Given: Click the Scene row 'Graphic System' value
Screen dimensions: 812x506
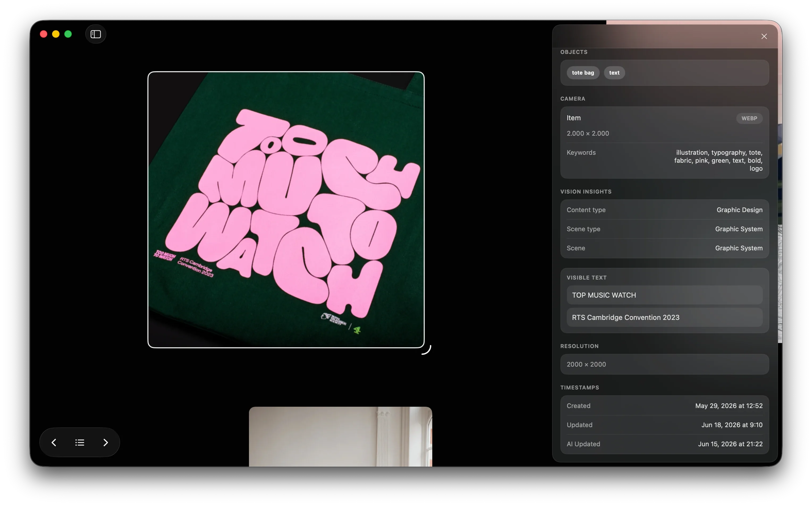Looking at the screenshot, I should (739, 248).
